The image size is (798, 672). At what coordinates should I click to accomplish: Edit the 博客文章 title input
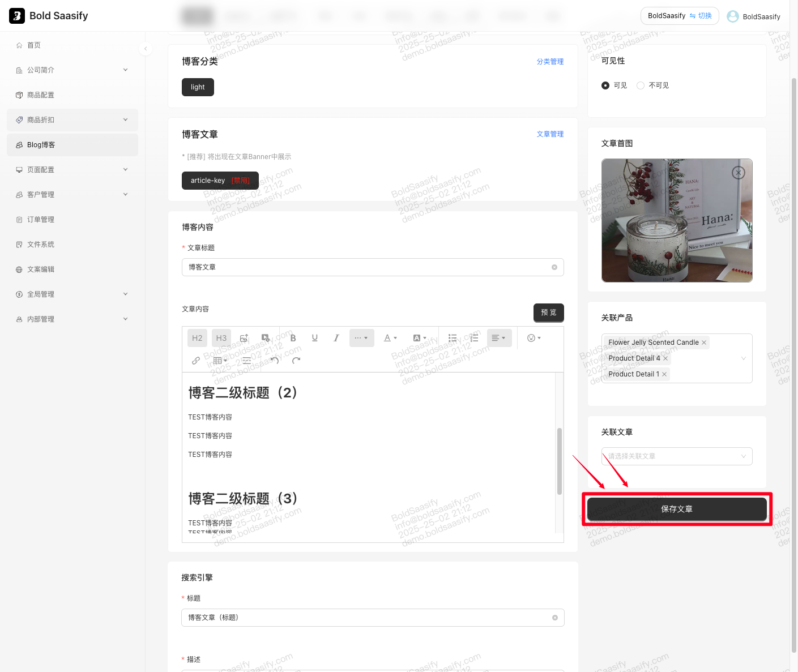[x=373, y=267]
